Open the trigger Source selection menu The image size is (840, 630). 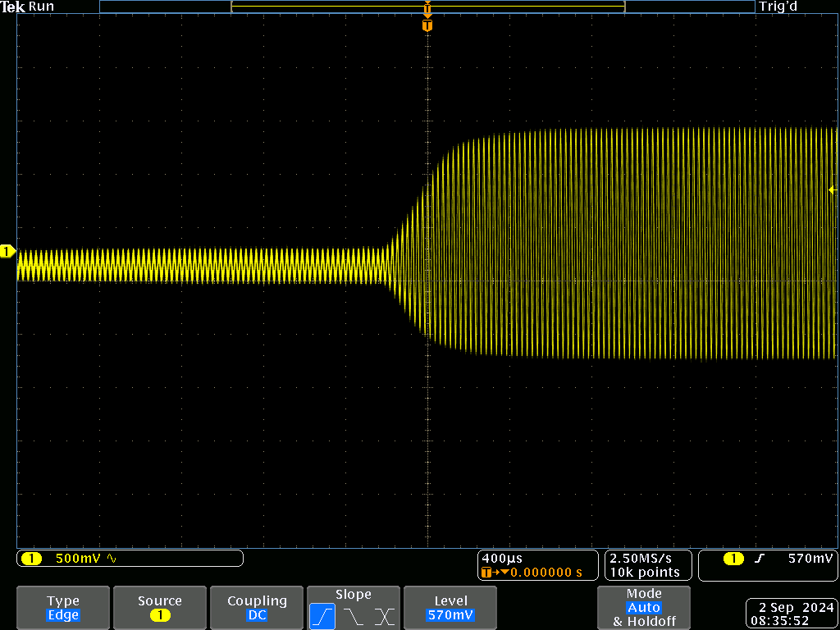pyautogui.click(x=160, y=607)
